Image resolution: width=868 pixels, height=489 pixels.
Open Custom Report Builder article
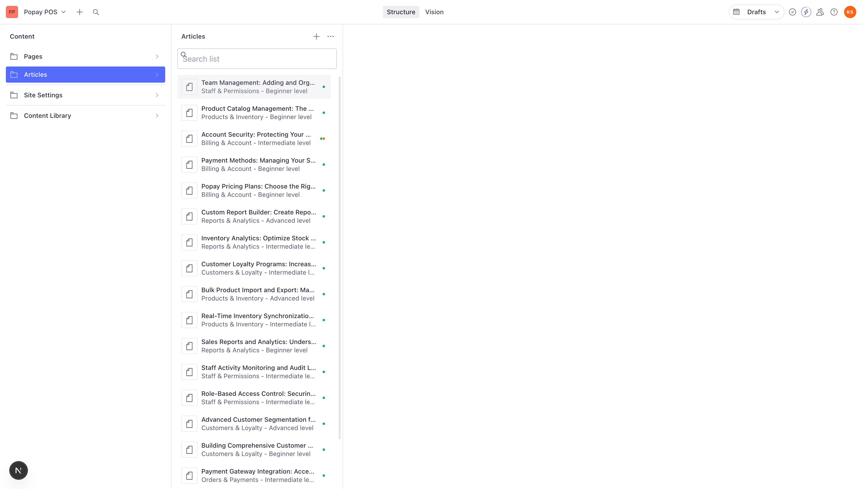pos(254,217)
